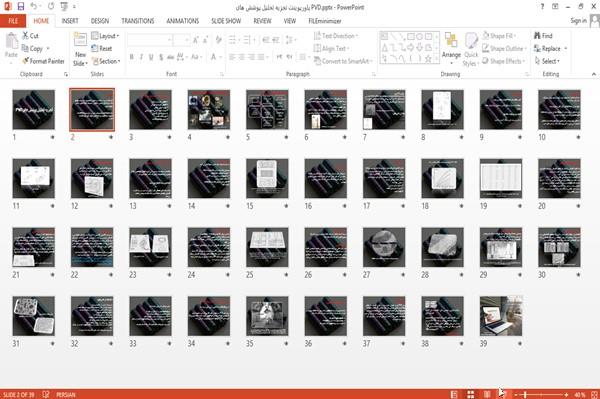Screen dimensions: 600x399
Task: Increase font size icon
Action: [x=196, y=40]
